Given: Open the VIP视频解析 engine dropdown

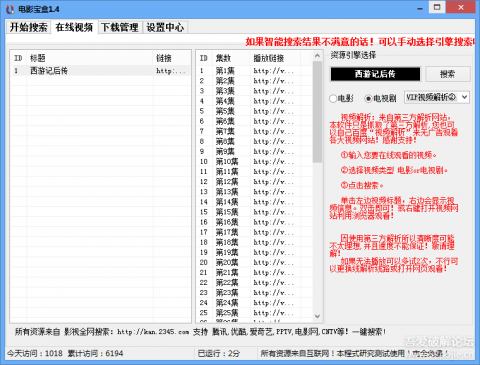Looking at the screenshot, I should point(437,97).
